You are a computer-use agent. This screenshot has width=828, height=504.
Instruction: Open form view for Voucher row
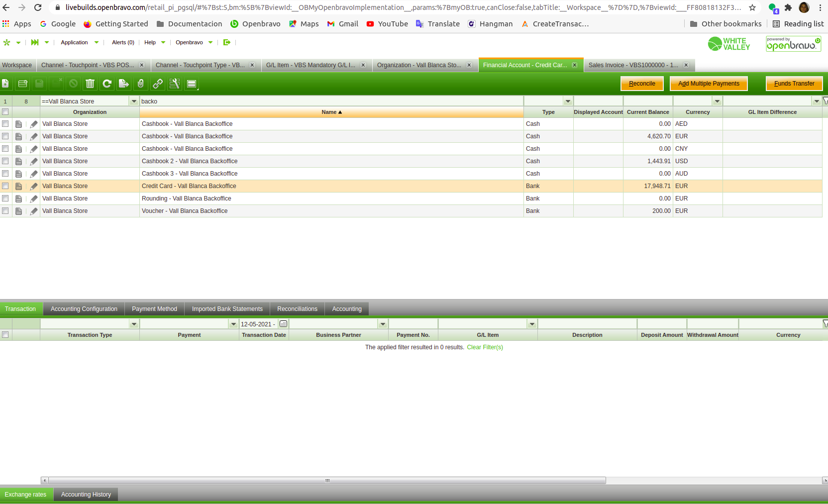[x=18, y=211]
